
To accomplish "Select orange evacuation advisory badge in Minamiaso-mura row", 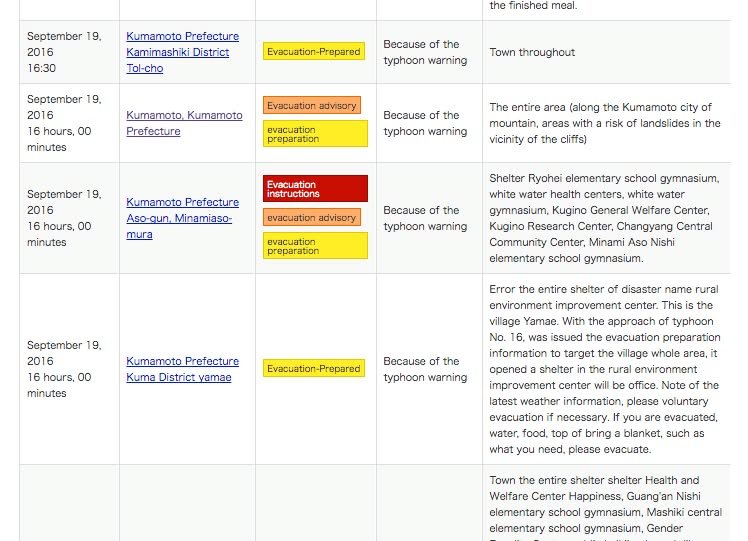I will click(x=311, y=218).
